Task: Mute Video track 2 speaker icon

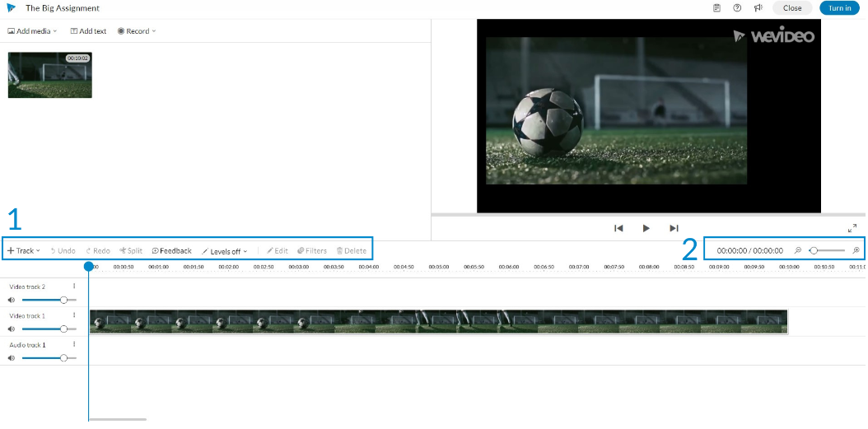Action: pyautogui.click(x=12, y=300)
